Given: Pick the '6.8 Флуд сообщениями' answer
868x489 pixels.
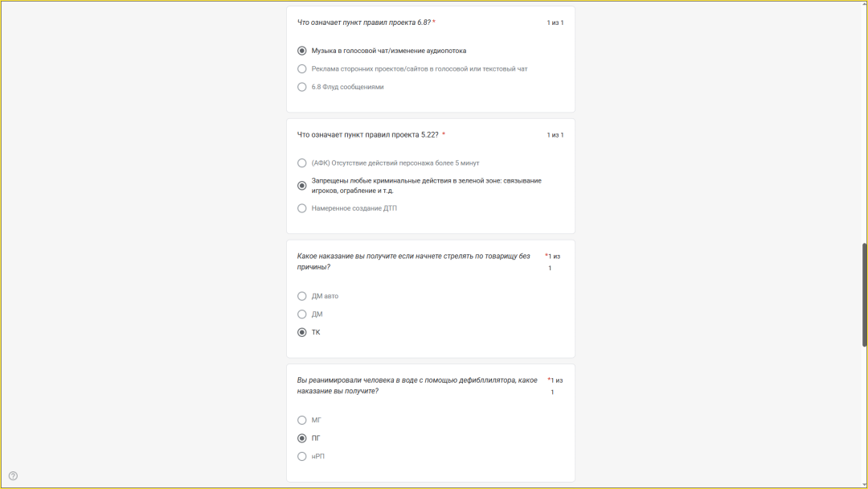Looking at the screenshot, I should [302, 87].
